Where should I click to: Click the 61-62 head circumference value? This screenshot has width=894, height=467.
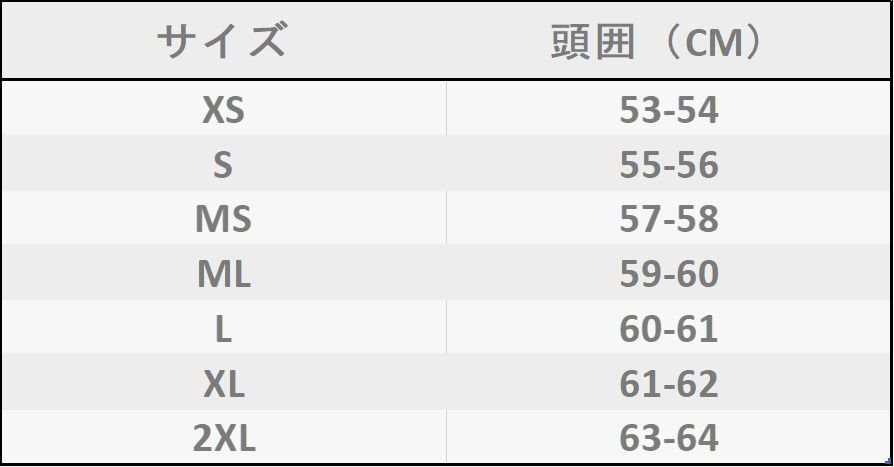pos(669,384)
